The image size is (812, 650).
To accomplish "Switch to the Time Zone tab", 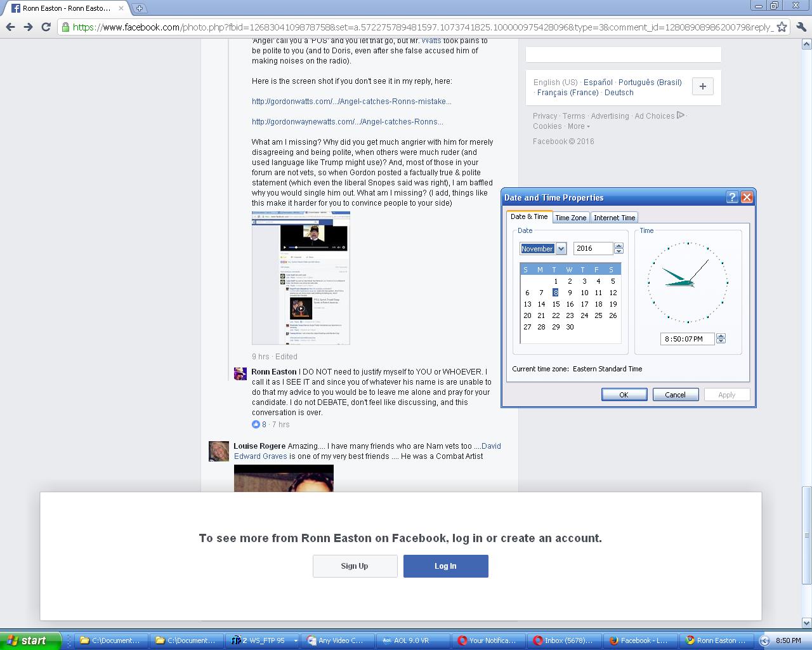I will pos(570,218).
